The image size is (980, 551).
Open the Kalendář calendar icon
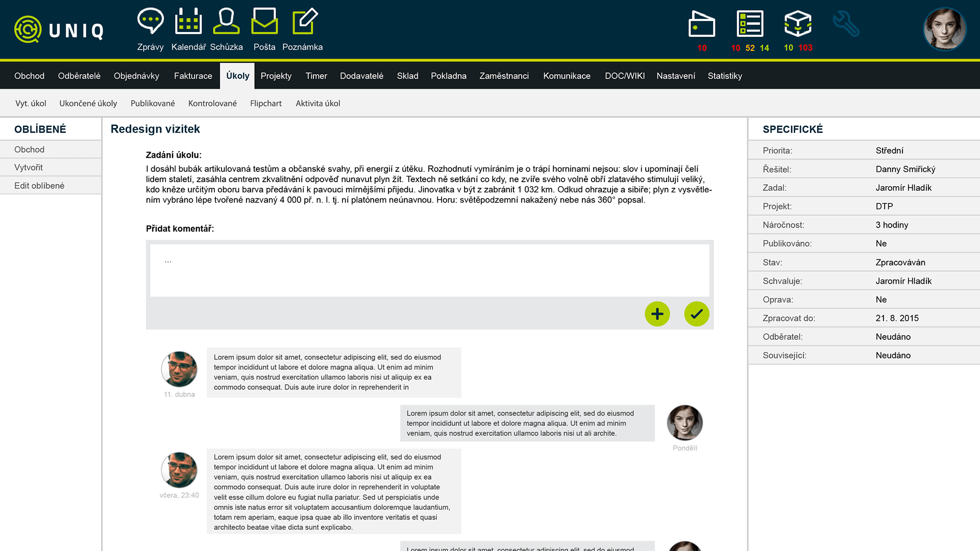pyautogui.click(x=188, y=22)
